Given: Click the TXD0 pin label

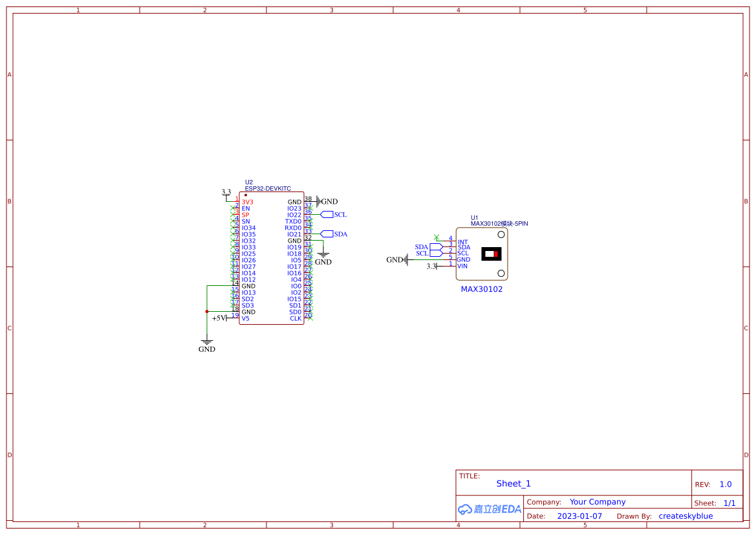Looking at the screenshot, I should click(293, 221).
